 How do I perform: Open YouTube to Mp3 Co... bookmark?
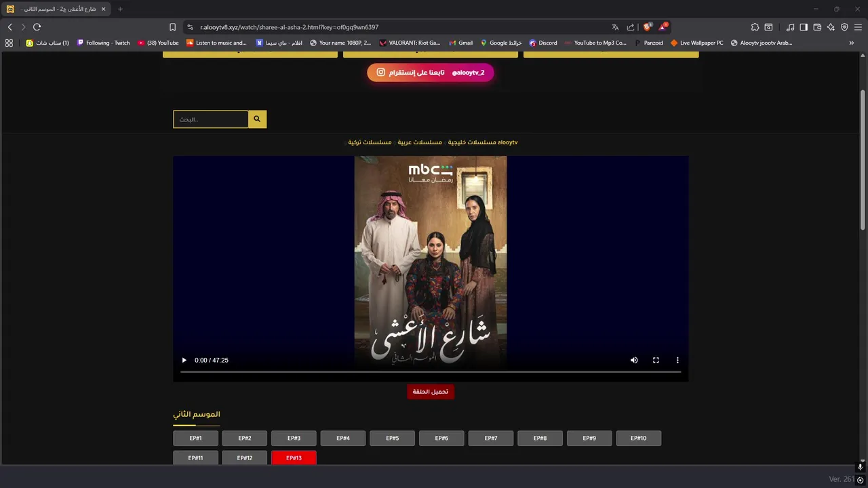click(595, 43)
